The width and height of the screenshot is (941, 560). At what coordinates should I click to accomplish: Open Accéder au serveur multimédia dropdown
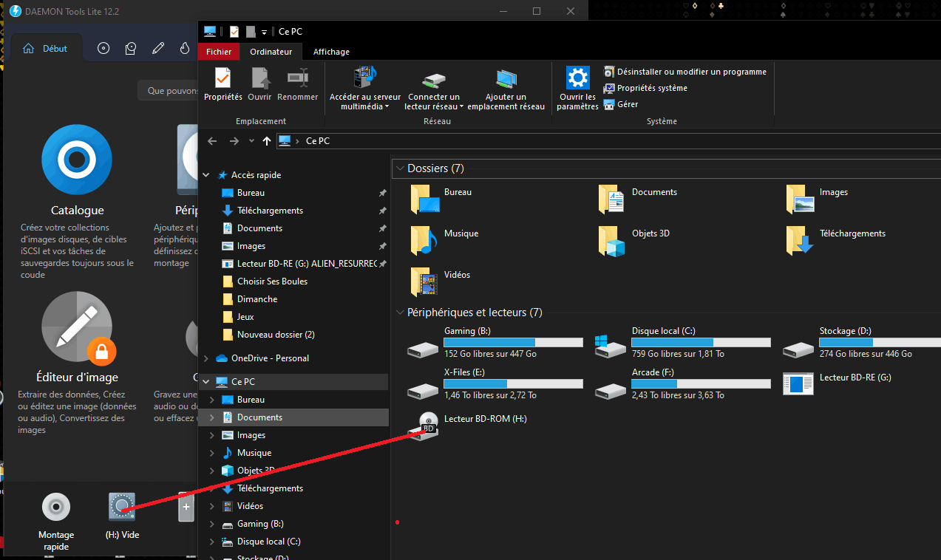coord(365,88)
